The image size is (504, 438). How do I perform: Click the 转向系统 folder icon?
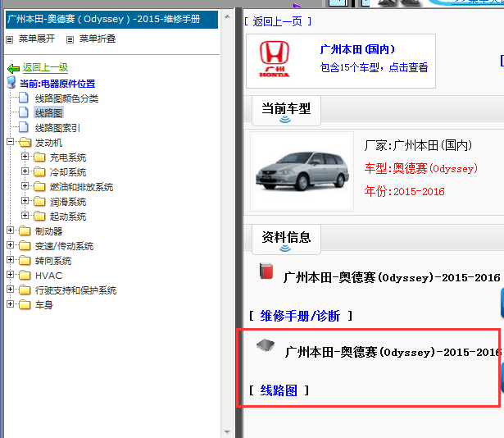(x=25, y=260)
